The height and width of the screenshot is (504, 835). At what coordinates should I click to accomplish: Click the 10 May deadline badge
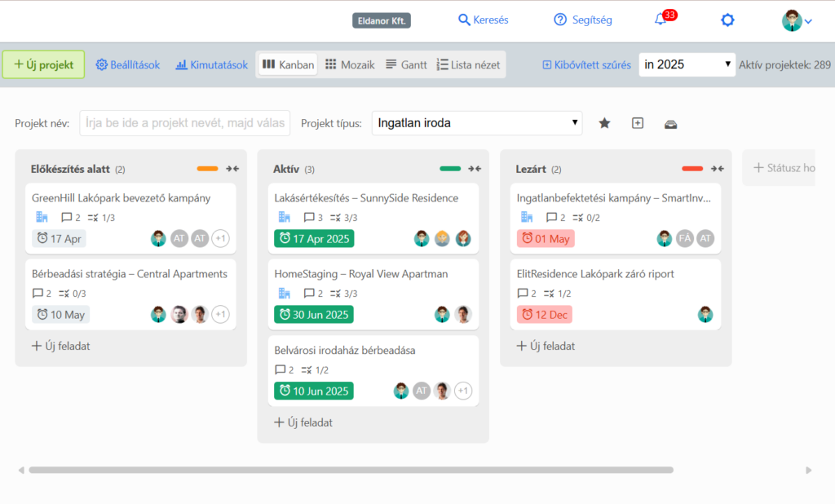[60, 314]
